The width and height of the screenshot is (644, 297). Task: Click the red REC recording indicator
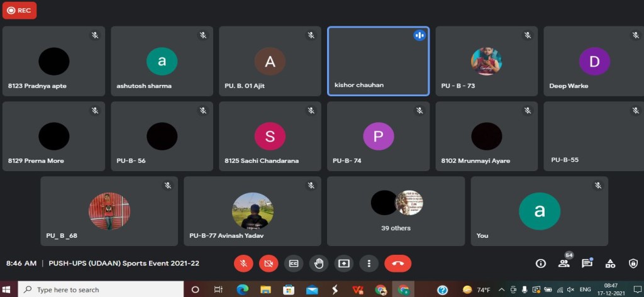(x=19, y=10)
